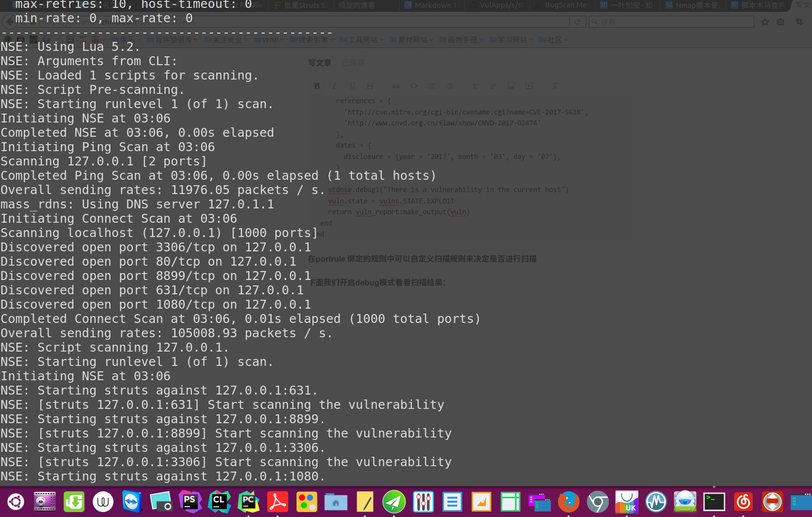Toggle heading style in article editor

click(x=369, y=86)
